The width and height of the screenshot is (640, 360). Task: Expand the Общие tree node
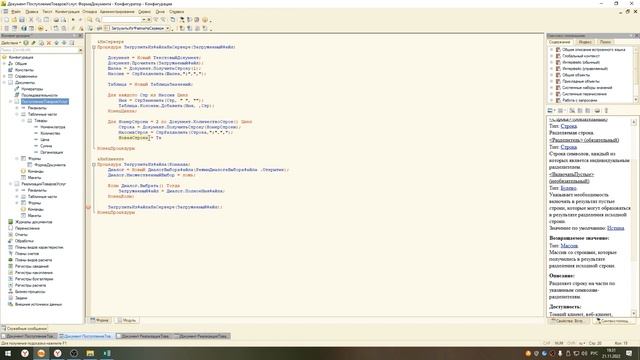coord(4,64)
